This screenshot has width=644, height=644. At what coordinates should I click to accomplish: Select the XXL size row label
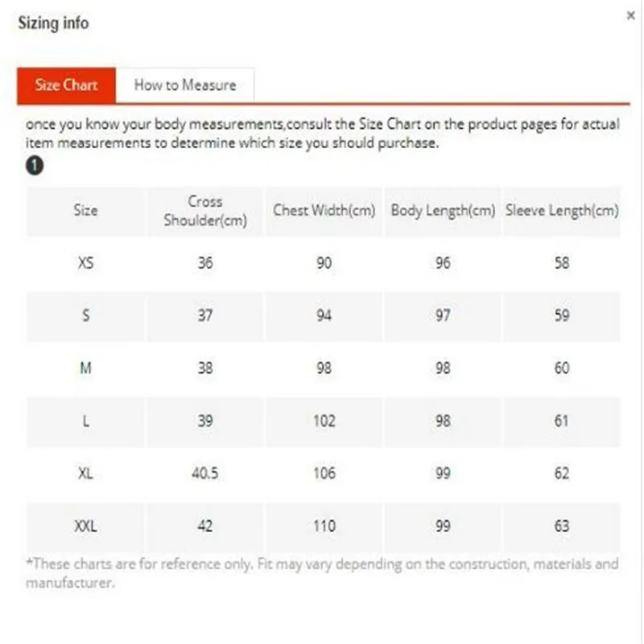coord(85,526)
